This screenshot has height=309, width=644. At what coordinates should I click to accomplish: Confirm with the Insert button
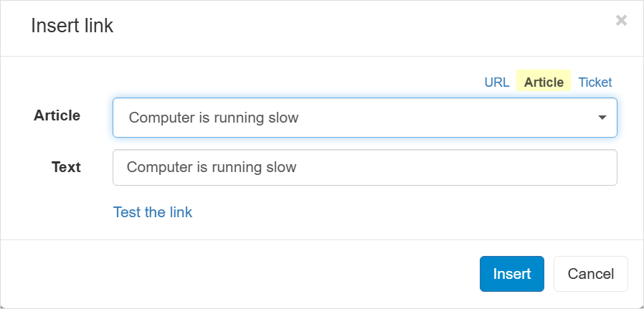(x=511, y=274)
